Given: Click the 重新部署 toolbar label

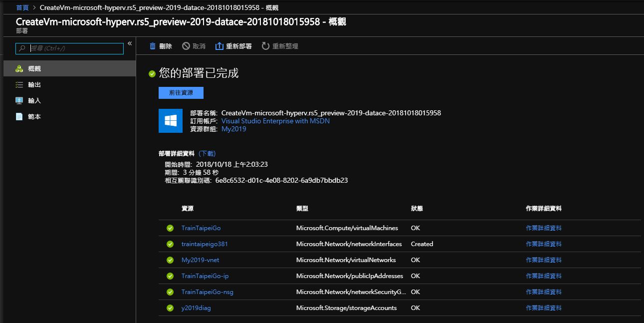Looking at the screenshot, I should 239,46.
